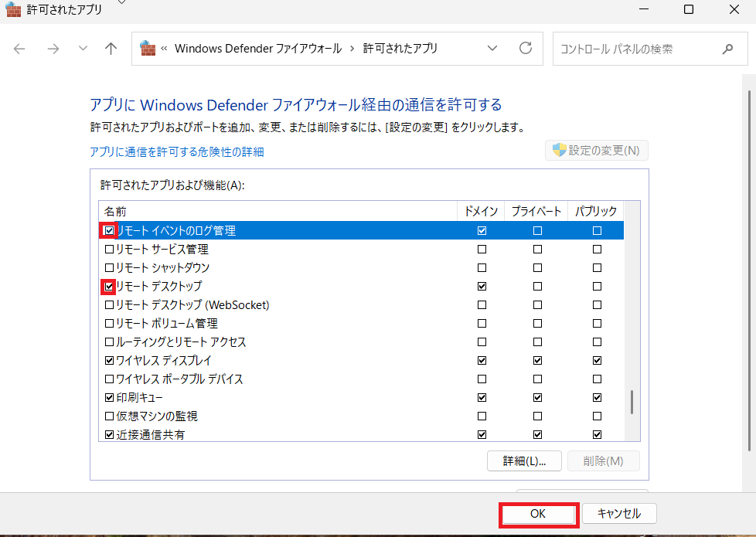756x537 pixels.
Task: Click the search magnifier icon
Action: click(x=727, y=49)
